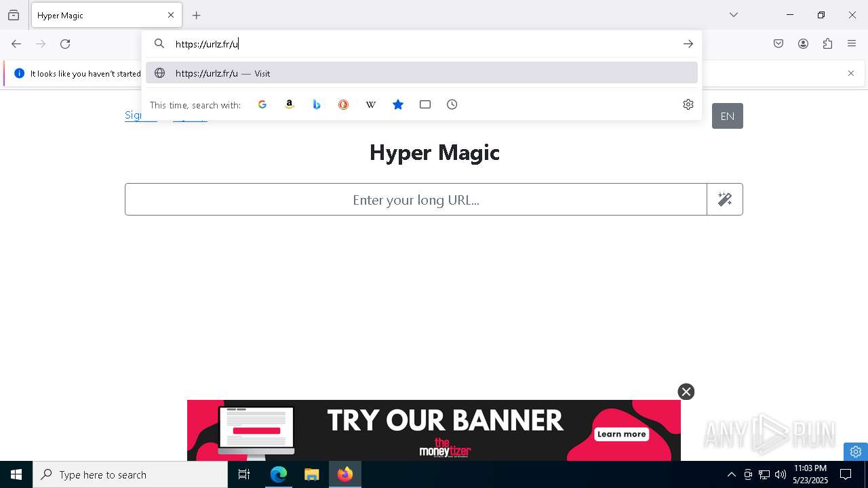Click Learn more on banner ad

pyautogui.click(x=622, y=434)
